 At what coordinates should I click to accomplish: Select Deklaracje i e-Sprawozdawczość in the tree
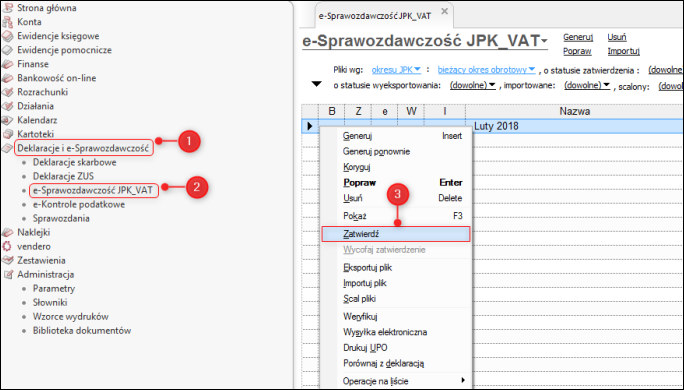(x=83, y=148)
